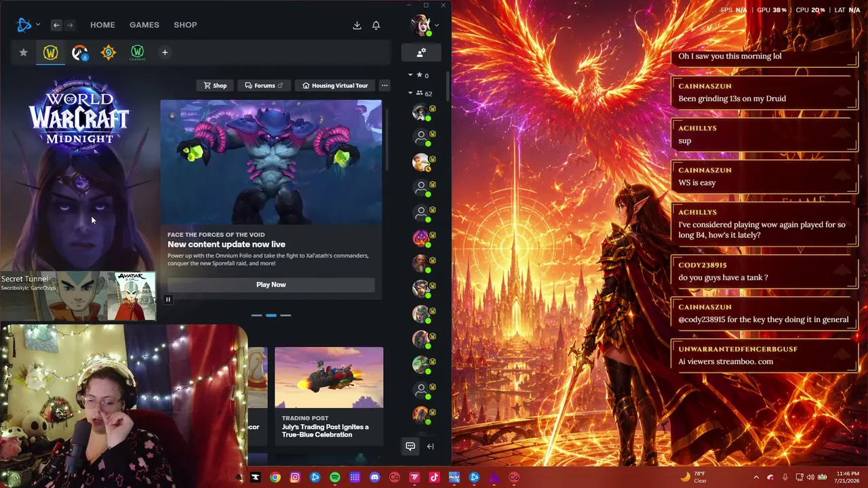
Task: Open the social settings friend-gear button
Action: pos(421,52)
